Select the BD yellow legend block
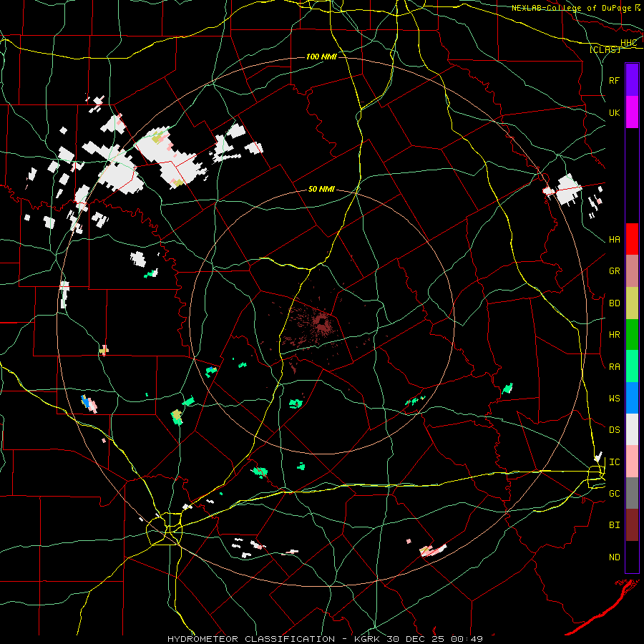This screenshot has width=644, height=644. tap(632, 303)
